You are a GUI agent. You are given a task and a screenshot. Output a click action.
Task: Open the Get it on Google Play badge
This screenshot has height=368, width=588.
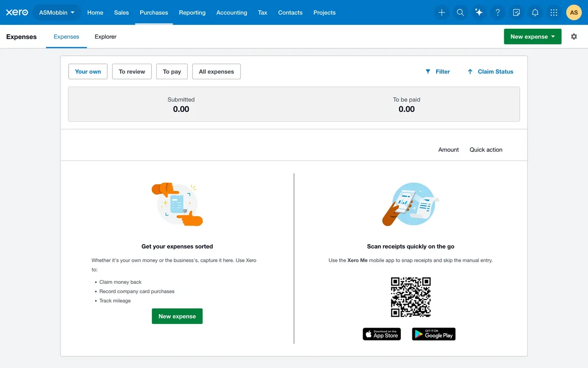tap(434, 334)
